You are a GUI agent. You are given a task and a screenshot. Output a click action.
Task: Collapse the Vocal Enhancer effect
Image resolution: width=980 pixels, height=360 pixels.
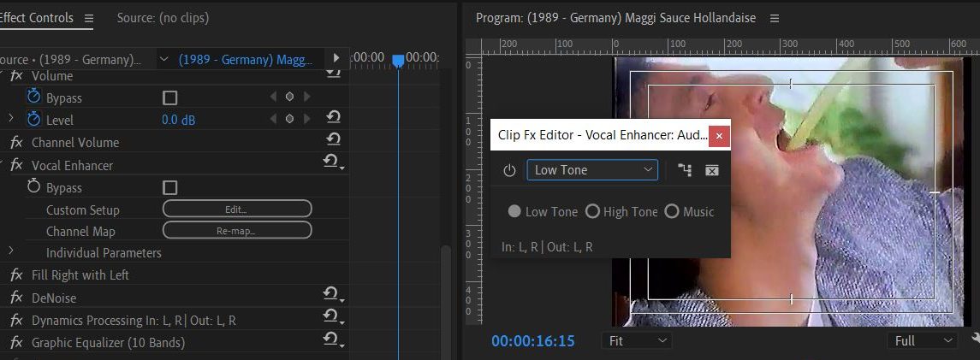coord(2,164)
